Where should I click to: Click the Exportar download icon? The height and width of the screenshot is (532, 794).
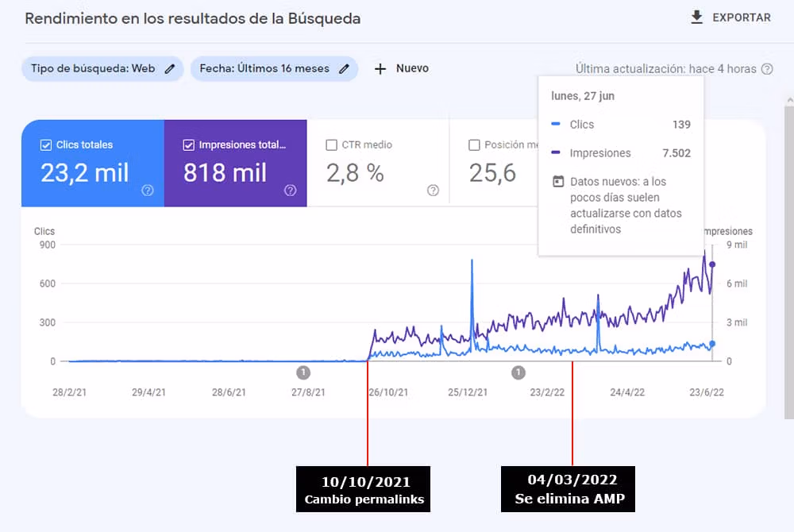697,17
